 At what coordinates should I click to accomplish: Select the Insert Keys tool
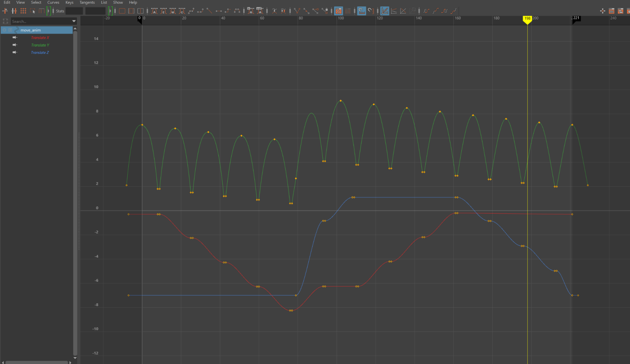[x=14, y=11]
